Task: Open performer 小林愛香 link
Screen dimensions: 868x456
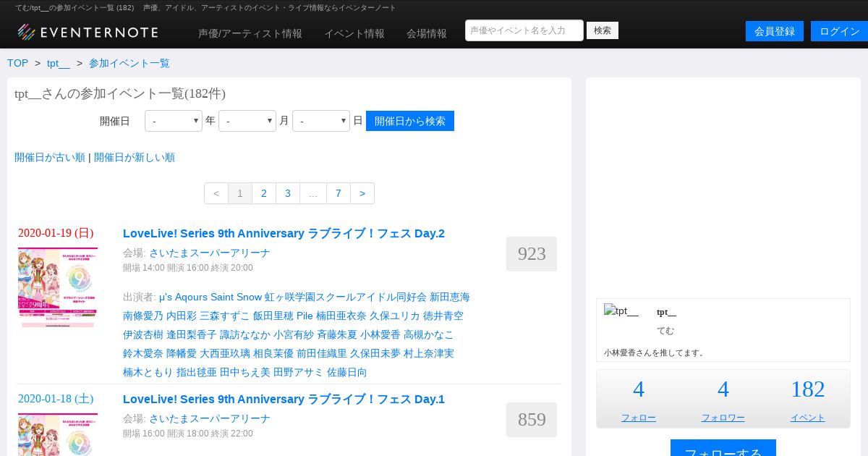Action: pyautogui.click(x=380, y=334)
